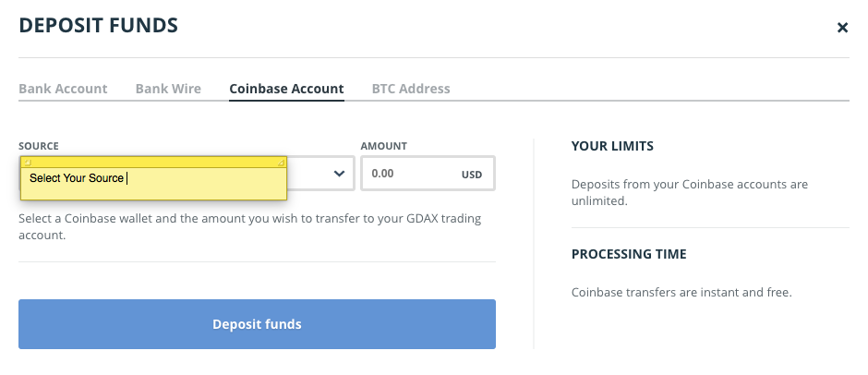This screenshot has height=375, width=868.
Task: Click the SOURCE field label
Action: [39, 146]
